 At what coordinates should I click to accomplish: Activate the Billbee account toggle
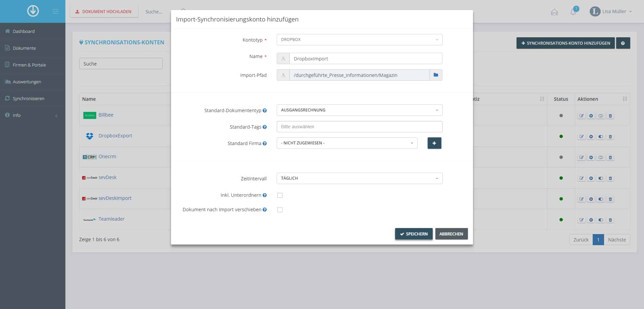pyautogui.click(x=601, y=116)
